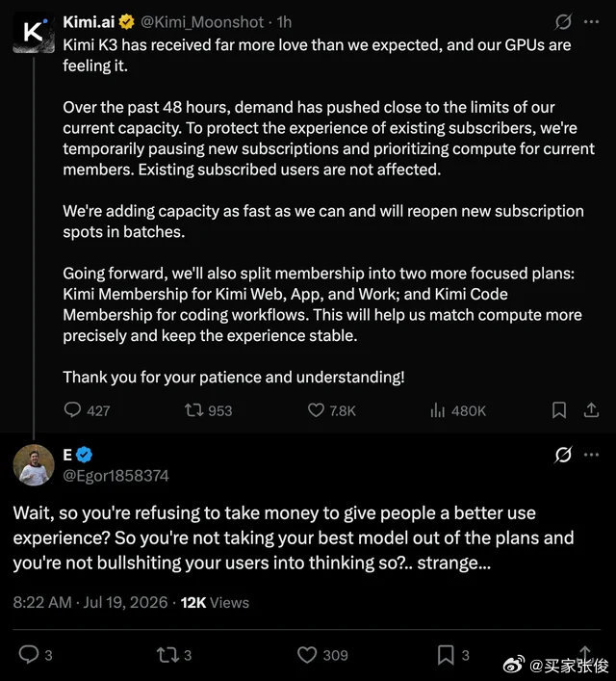Click the Kimi.ai display name
The image size is (616, 681).
pos(89,22)
